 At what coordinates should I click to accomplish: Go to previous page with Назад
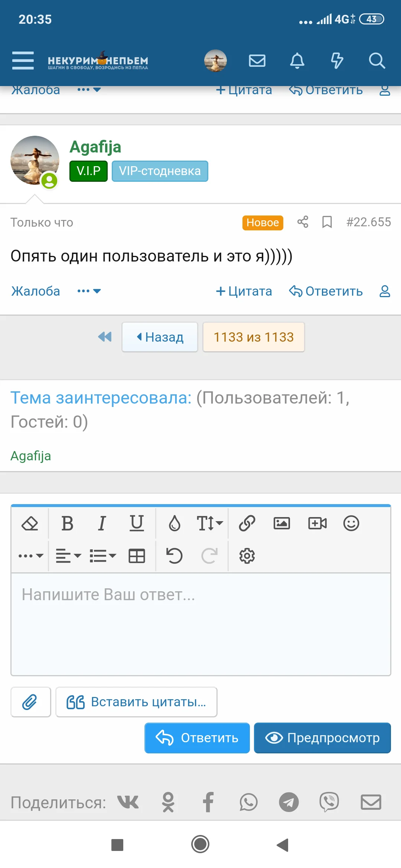[160, 337]
